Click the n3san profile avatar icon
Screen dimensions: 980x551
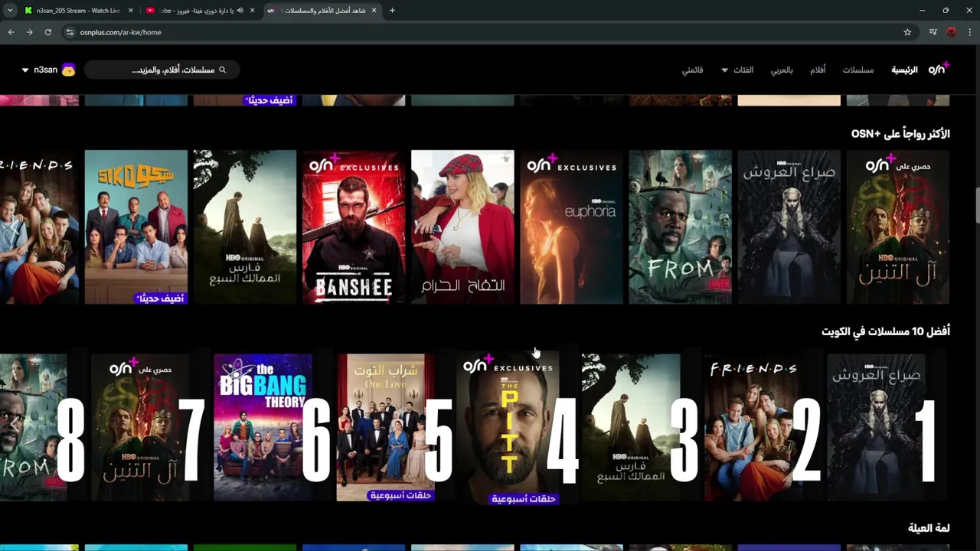tap(68, 70)
